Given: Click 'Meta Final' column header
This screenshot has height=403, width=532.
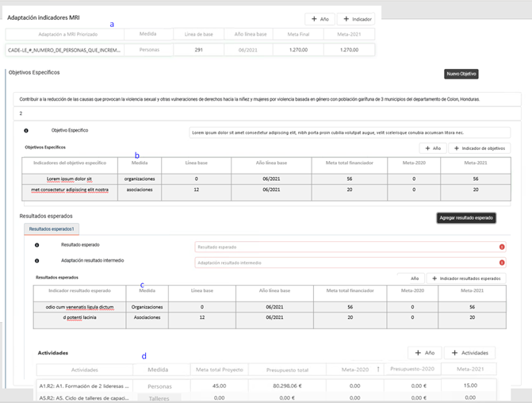Looking at the screenshot, I should pos(298,34).
